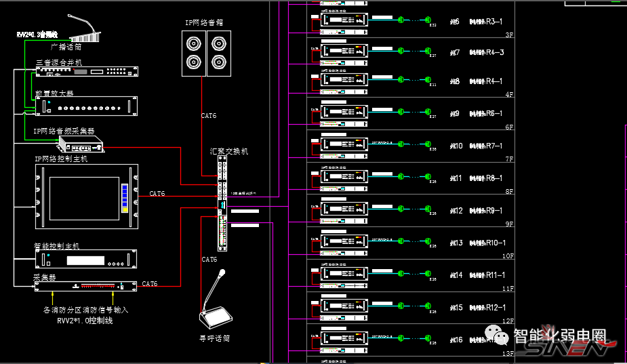The width and height of the screenshot is (627, 364).
Task: Select the right yellow fire-signal input arrow
Action: 113,298
